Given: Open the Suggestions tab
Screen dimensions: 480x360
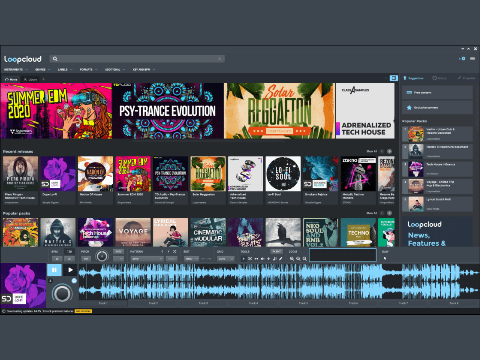Looking at the screenshot, I should pyautogui.click(x=413, y=78).
